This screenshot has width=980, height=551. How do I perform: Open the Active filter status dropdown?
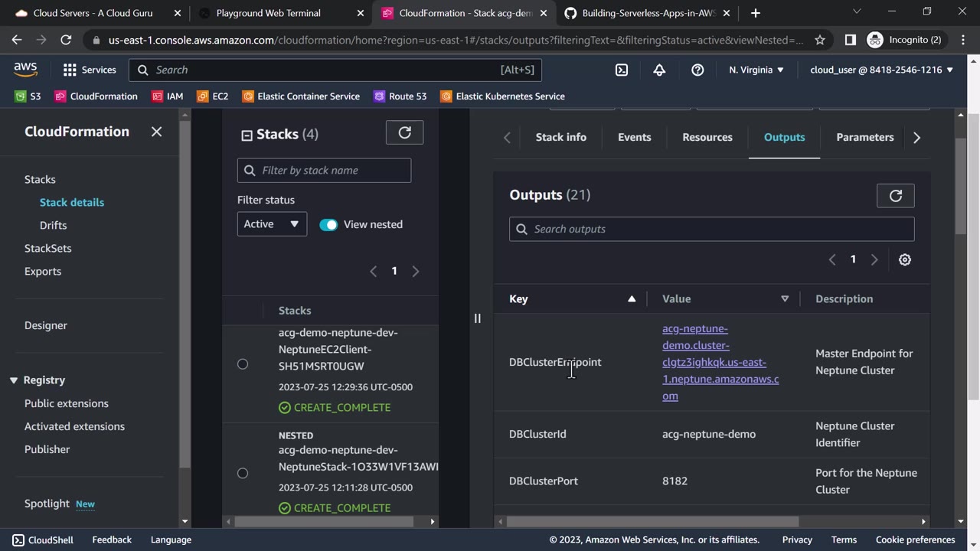click(x=272, y=224)
